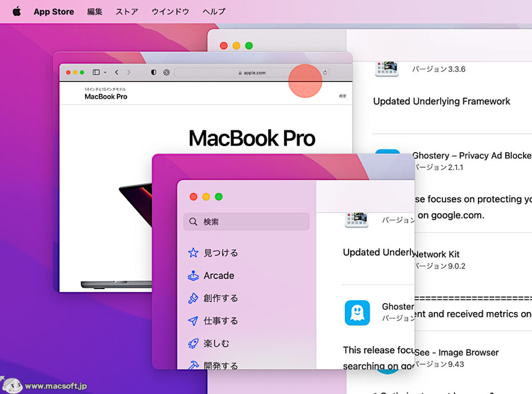
Task: Click the MacBook Pro laptop image in Safari
Action: coord(116,237)
